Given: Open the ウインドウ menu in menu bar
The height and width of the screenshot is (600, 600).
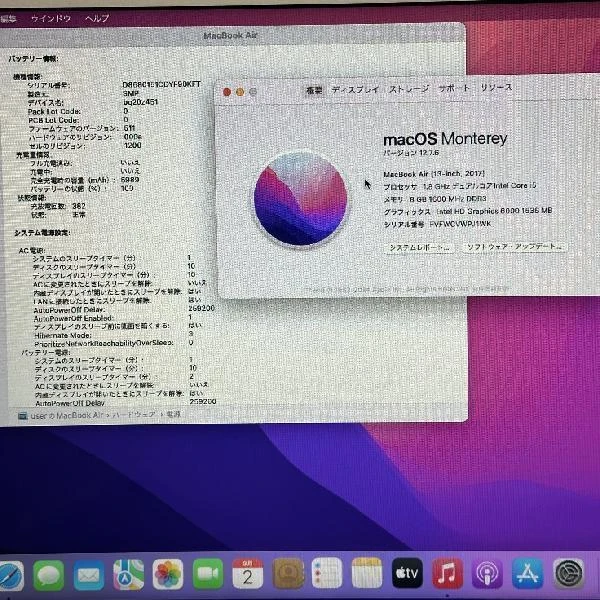Looking at the screenshot, I should point(51,18).
